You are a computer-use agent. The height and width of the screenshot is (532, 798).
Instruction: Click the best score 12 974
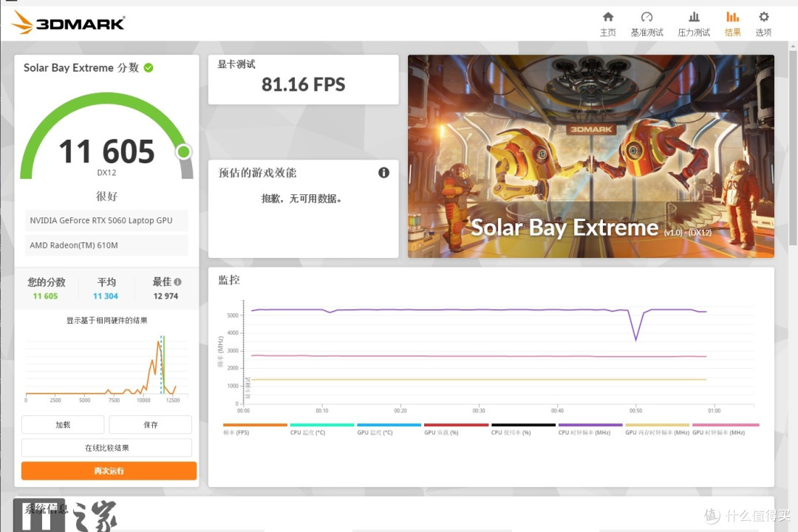point(166,296)
